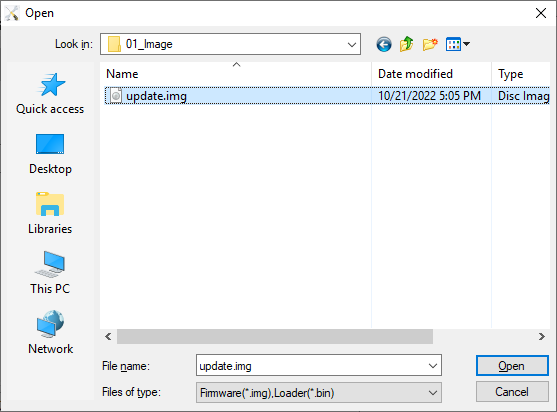Create a new folder
This screenshot has height=412, width=557.
[430, 44]
